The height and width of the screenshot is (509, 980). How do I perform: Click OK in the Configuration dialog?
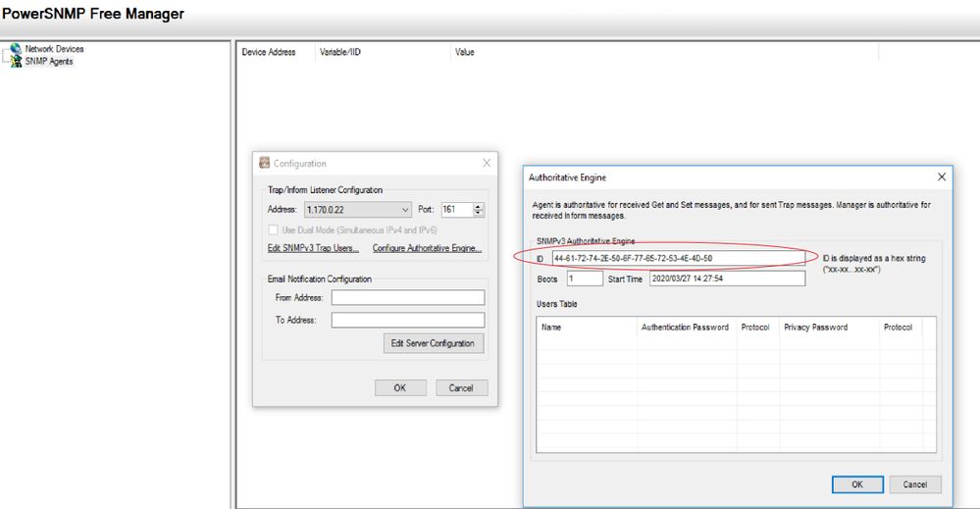tap(400, 387)
